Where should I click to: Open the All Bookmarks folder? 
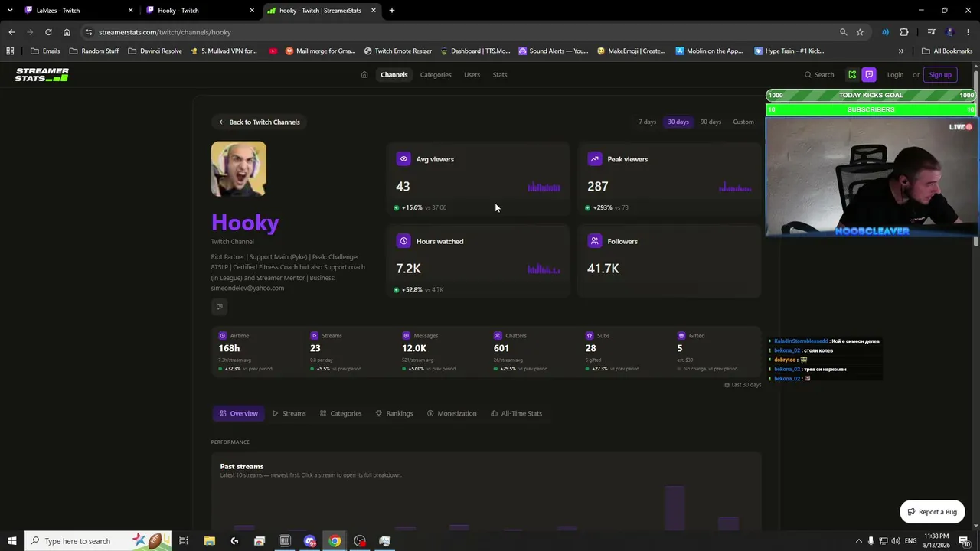(x=946, y=51)
